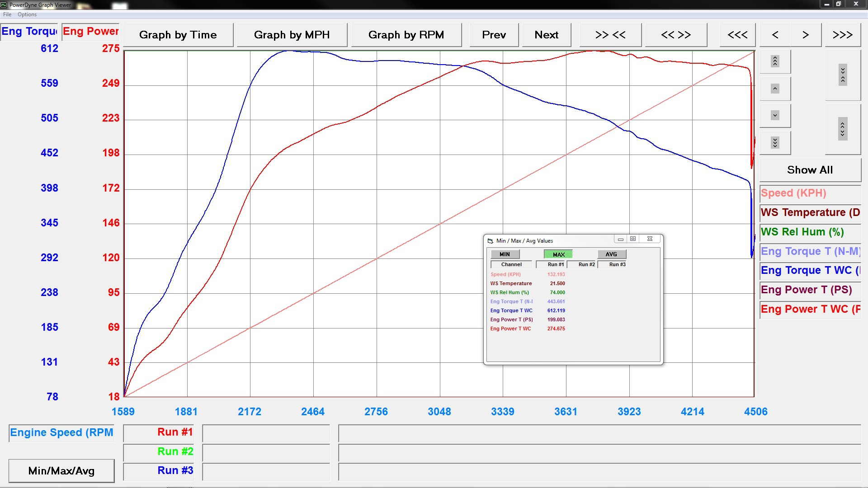Toggle the WS Temperature channel

click(x=810, y=213)
